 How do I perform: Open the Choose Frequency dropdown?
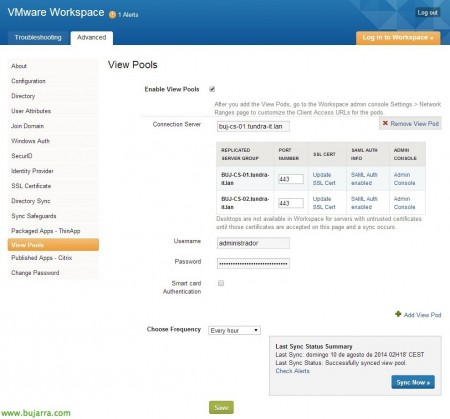click(x=234, y=330)
